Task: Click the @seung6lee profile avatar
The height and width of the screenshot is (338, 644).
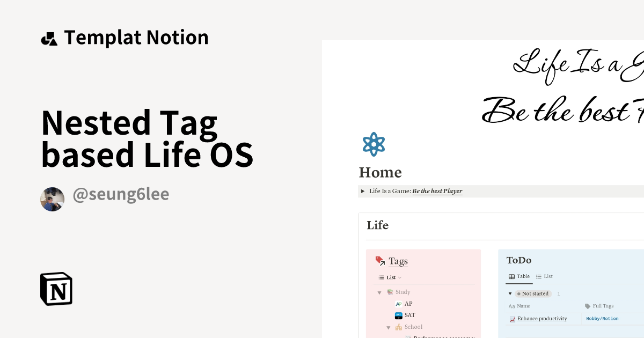Action: [52, 199]
